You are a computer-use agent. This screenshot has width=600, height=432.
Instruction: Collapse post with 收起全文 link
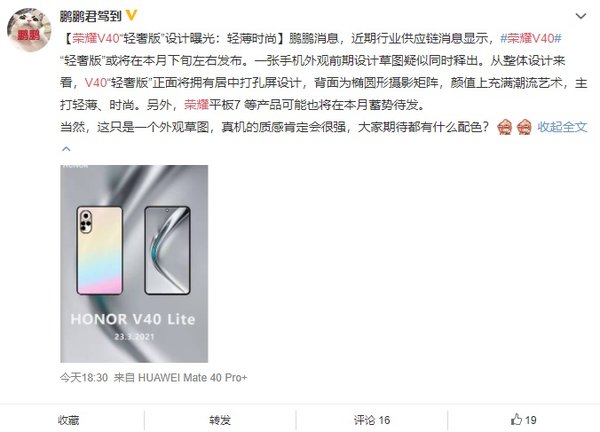tap(562, 127)
